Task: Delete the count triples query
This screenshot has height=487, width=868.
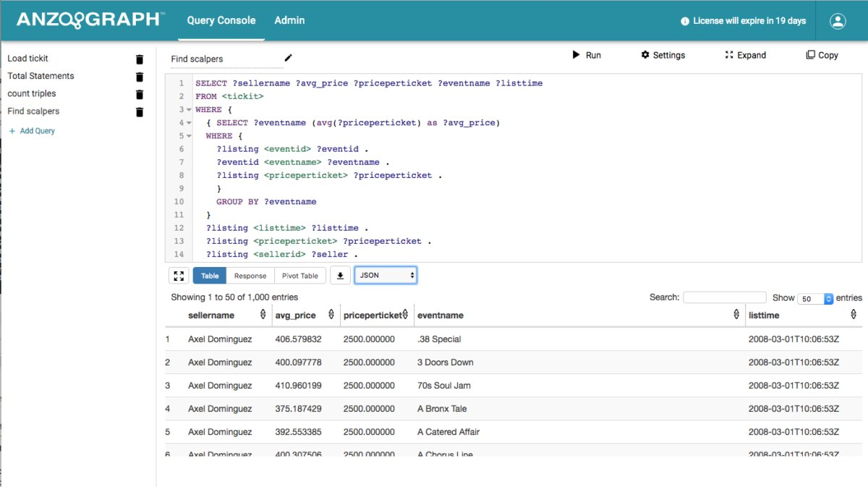Action: click(x=140, y=94)
